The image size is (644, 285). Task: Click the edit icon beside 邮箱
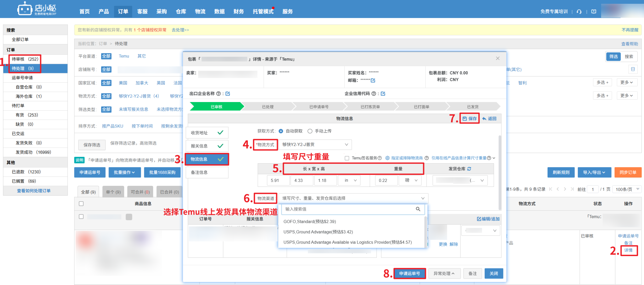click(373, 80)
